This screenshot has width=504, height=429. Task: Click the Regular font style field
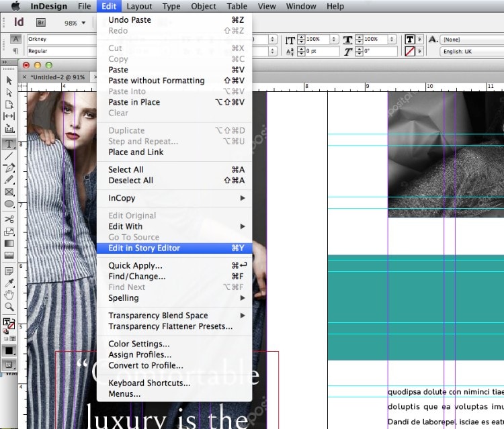62,51
